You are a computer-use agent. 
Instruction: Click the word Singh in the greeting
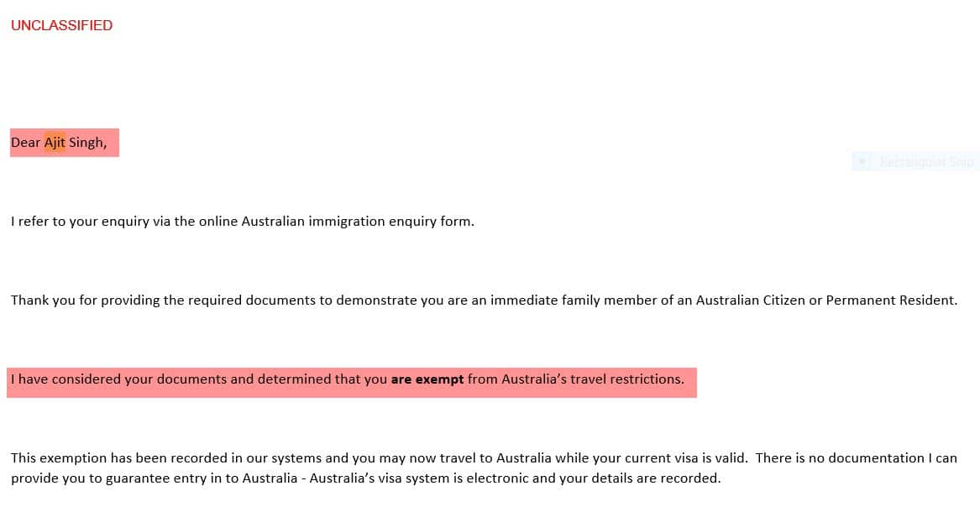point(86,143)
